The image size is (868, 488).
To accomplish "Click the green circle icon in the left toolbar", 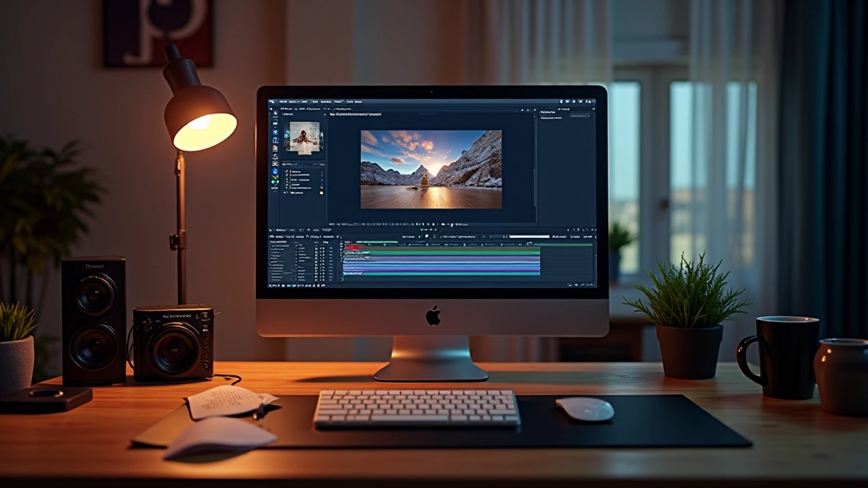I will tap(275, 182).
